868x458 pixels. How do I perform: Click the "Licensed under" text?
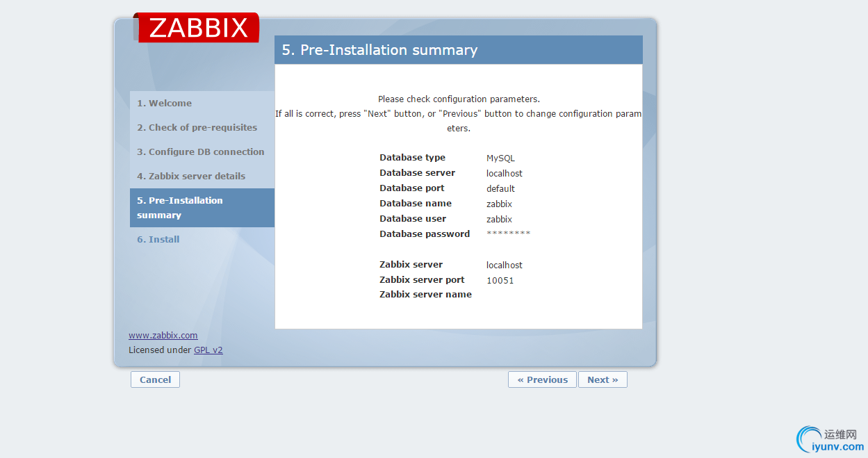pyautogui.click(x=160, y=350)
